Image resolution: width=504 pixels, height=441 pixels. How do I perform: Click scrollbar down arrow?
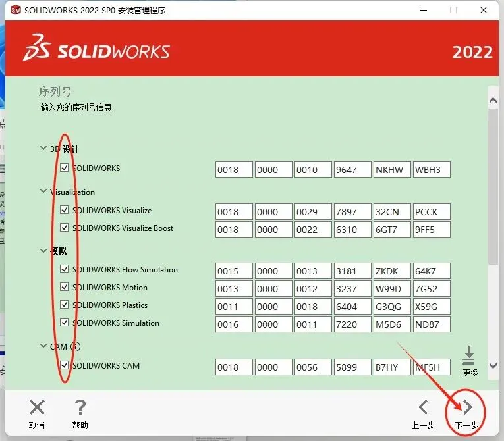point(493,365)
